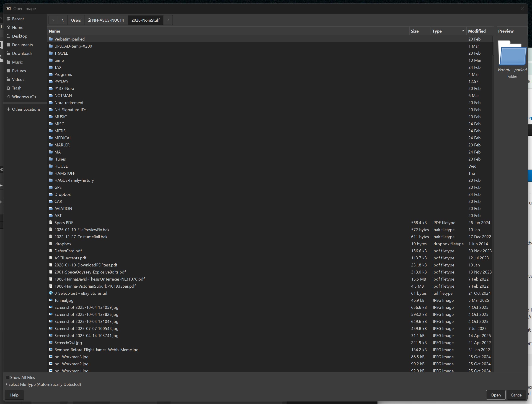Click the document icon beside Specs.PDF
The width and height of the screenshot is (532, 404).
click(51, 223)
